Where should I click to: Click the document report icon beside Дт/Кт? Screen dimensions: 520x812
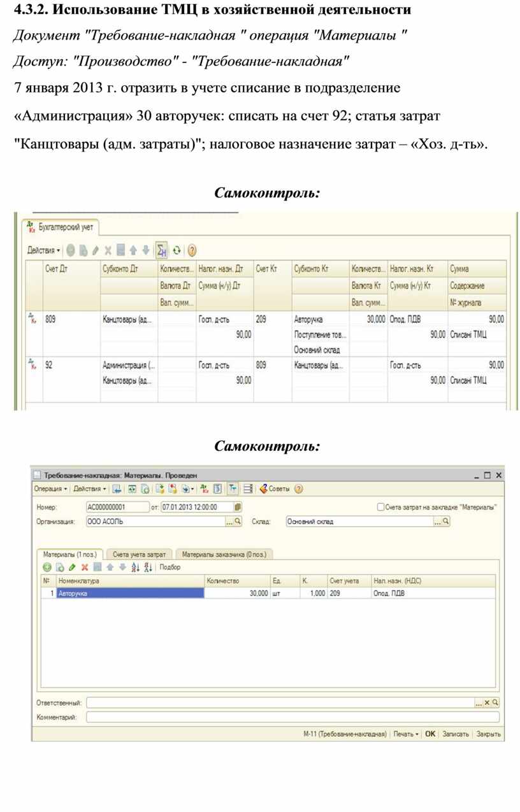(217, 489)
